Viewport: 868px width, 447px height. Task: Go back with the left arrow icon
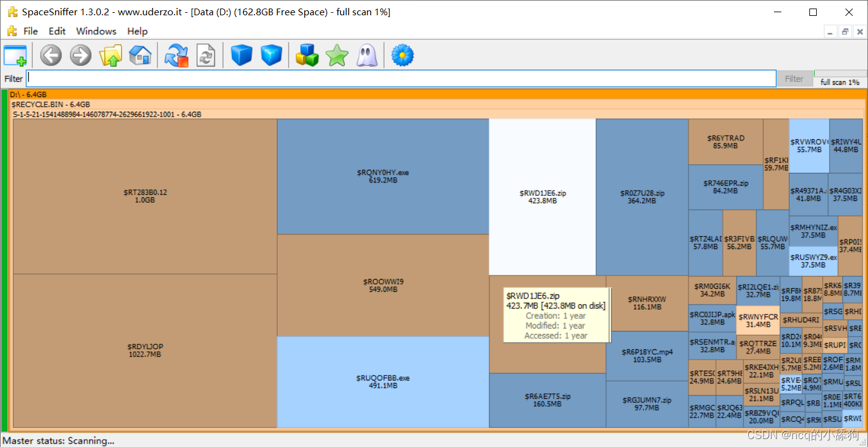click(x=51, y=56)
